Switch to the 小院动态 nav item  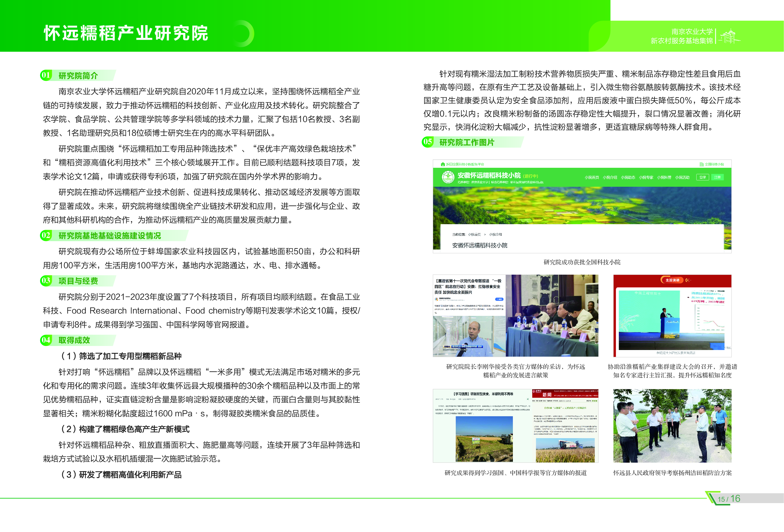[628, 177]
